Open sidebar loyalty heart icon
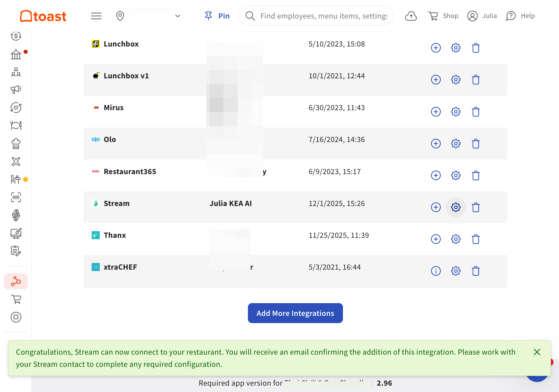 coord(16,107)
